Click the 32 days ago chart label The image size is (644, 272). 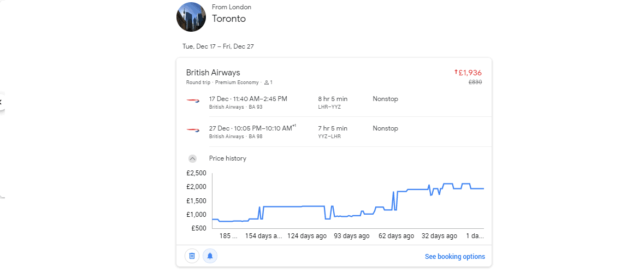tap(440, 236)
